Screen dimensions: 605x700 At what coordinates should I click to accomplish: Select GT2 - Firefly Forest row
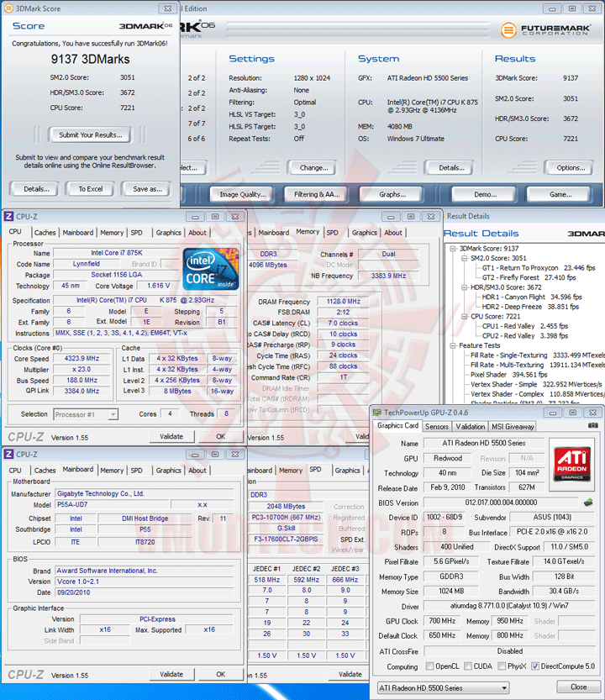pyautogui.click(x=529, y=277)
